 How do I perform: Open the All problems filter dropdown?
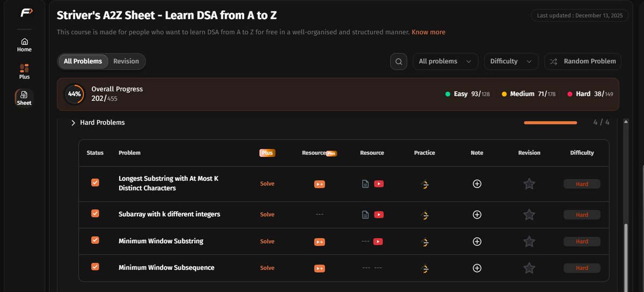(x=445, y=61)
